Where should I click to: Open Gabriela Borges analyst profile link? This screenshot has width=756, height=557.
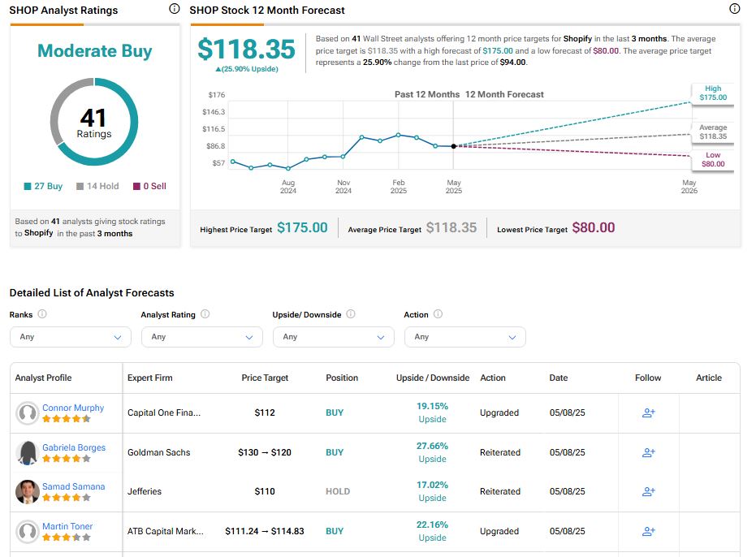click(74, 447)
